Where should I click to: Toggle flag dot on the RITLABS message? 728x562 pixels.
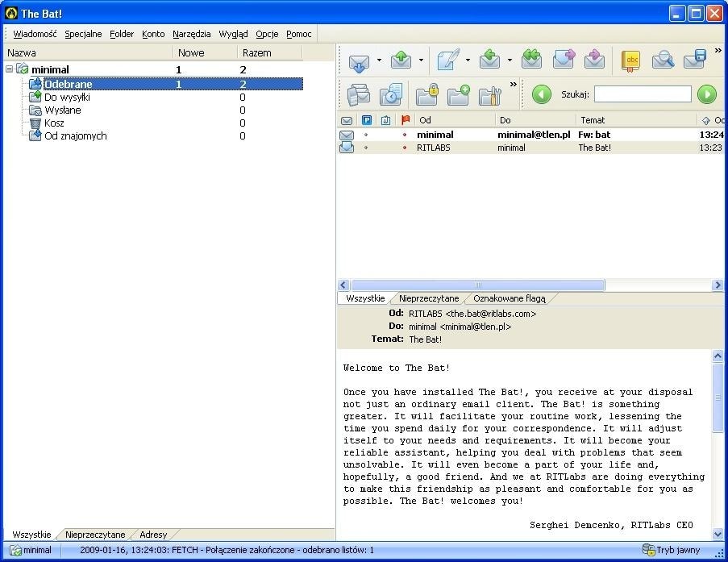click(405, 148)
